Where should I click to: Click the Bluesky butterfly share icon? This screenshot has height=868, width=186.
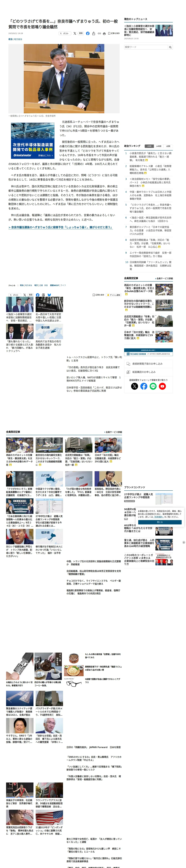point(49,295)
